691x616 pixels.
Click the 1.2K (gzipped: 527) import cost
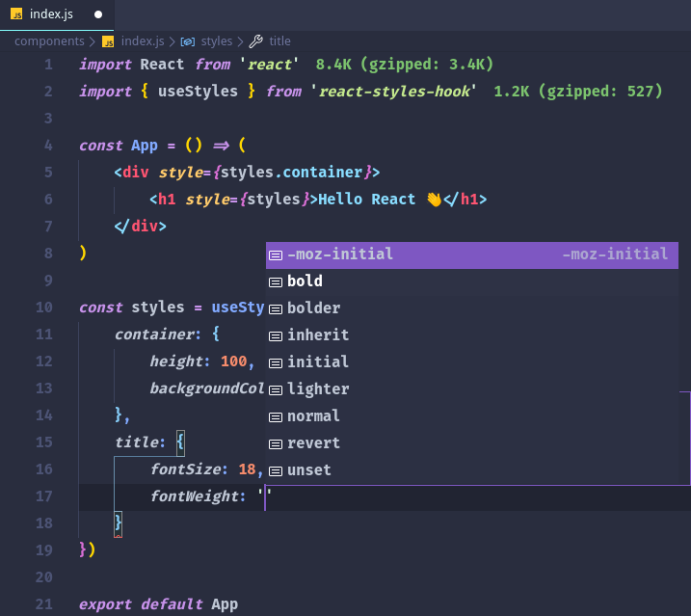[x=577, y=92]
